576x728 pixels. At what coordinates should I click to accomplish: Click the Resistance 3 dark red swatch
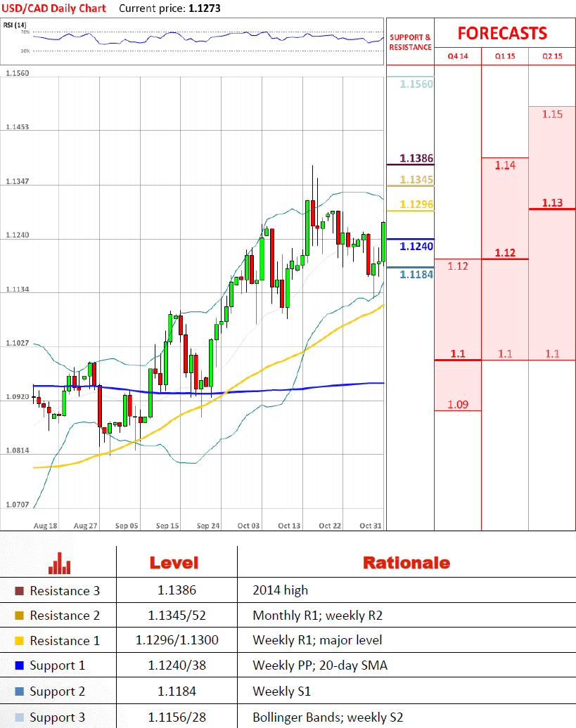(20, 590)
